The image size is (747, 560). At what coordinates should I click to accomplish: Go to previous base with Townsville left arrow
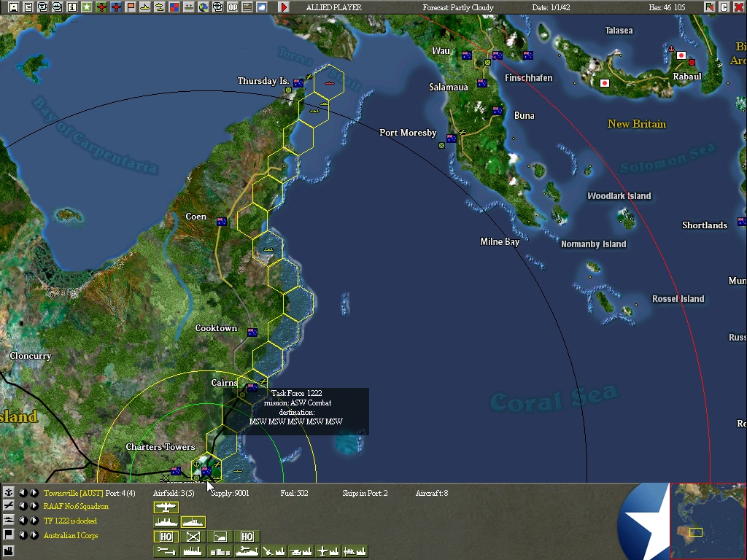click(x=23, y=492)
